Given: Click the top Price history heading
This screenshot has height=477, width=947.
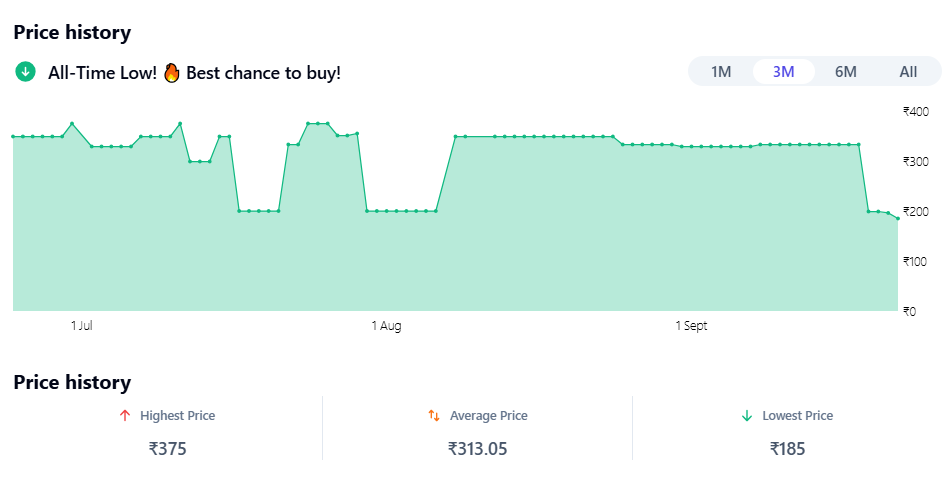Looking at the screenshot, I should [x=72, y=32].
